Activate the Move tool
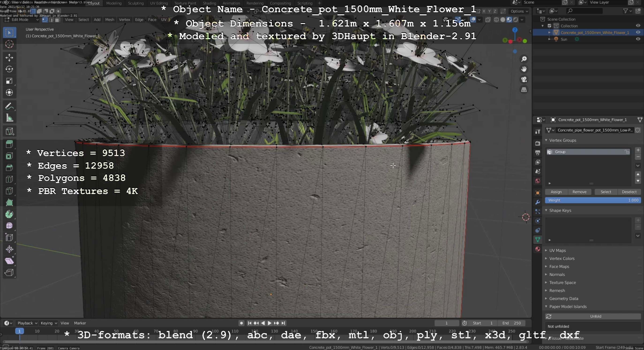Screen dimensions: 644x350 coord(9,57)
